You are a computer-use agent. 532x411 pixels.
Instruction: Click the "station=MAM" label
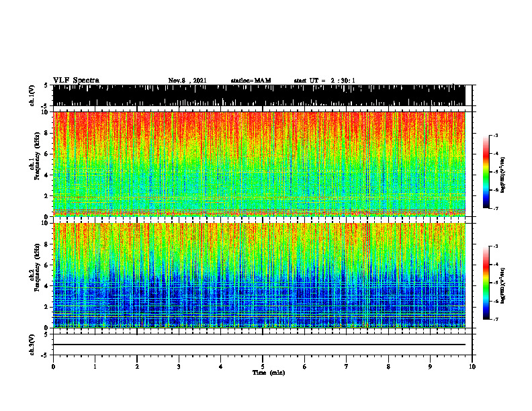[251, 81]
